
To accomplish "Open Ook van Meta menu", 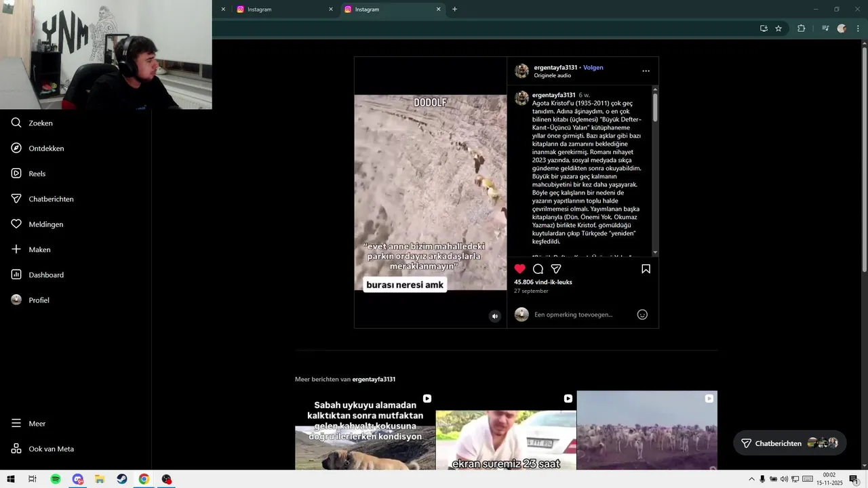I will pyautogui.click(x=42, y=449).
